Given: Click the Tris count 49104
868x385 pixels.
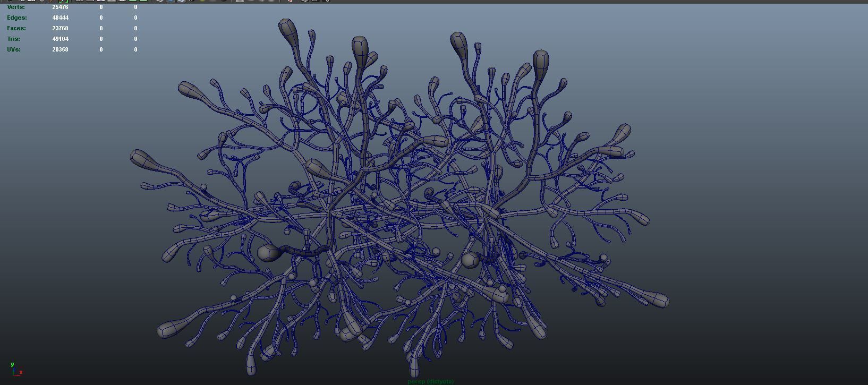Looking at the screenshot, I should tap(60, 39).
